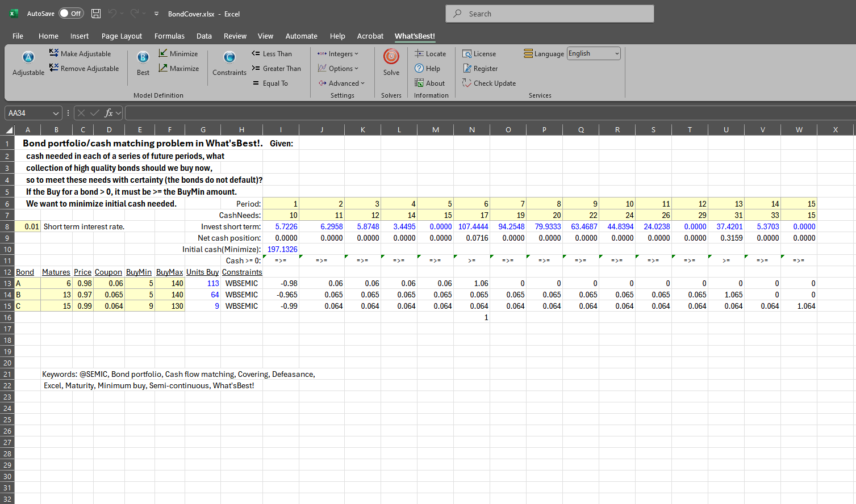Screen dimensions: 856x504
Task: Select row header 16
Action: coord(7,317)
